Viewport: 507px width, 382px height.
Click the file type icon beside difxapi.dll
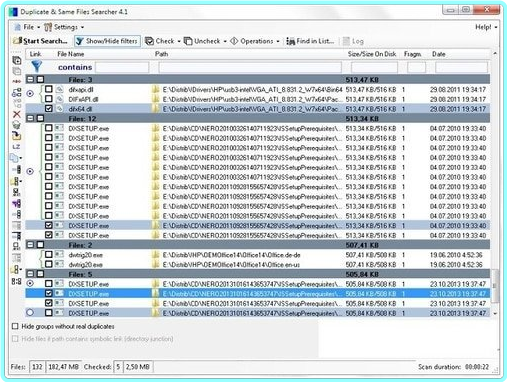tap(60, 89)
